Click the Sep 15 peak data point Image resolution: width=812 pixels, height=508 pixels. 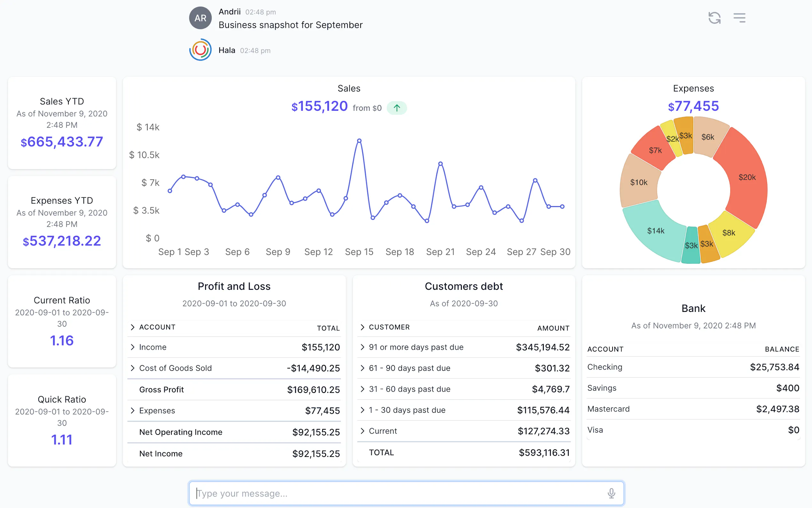click(x=359, y=141)
